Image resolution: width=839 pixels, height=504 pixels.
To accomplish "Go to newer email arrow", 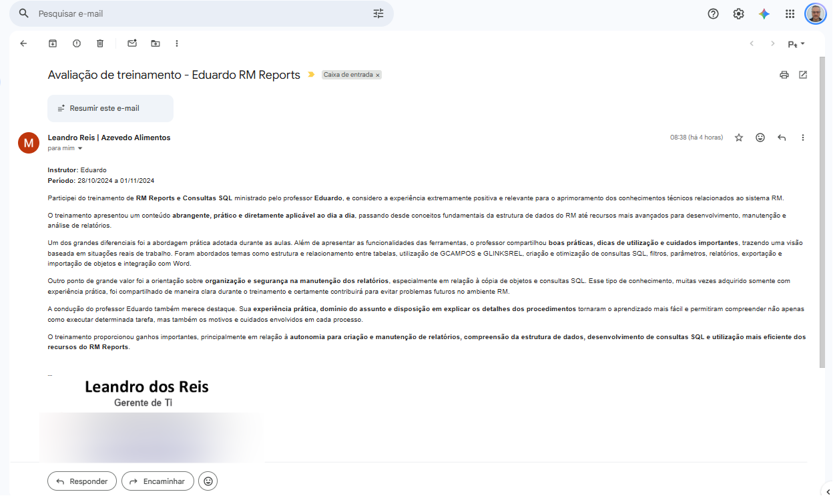I will (752, 43).
